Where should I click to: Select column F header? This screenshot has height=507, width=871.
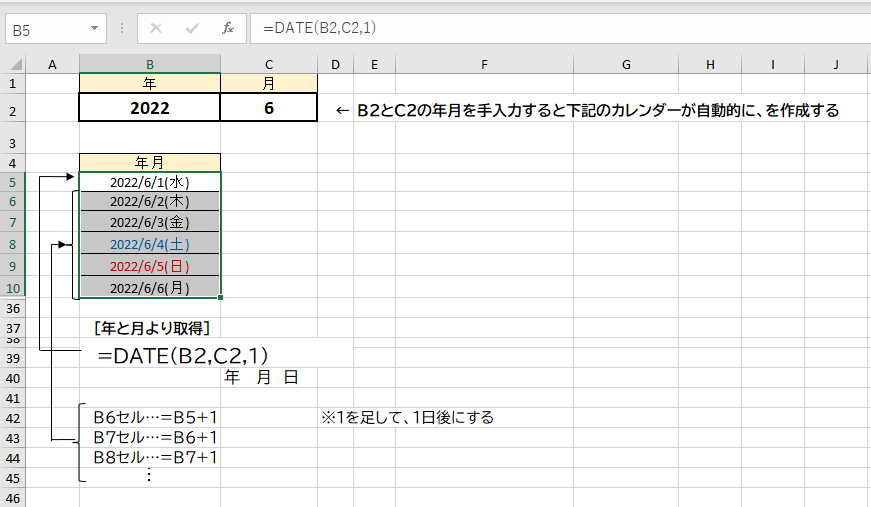point(483,65)
